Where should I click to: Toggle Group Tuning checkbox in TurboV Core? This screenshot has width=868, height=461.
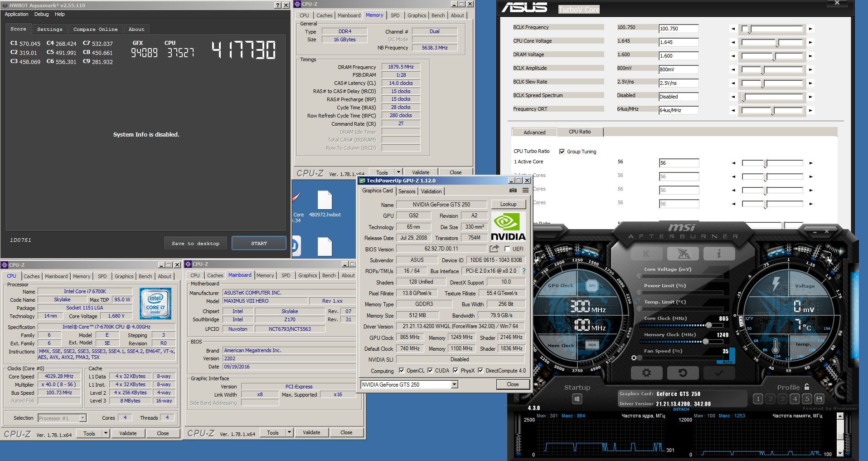click(x=562, y=152)
